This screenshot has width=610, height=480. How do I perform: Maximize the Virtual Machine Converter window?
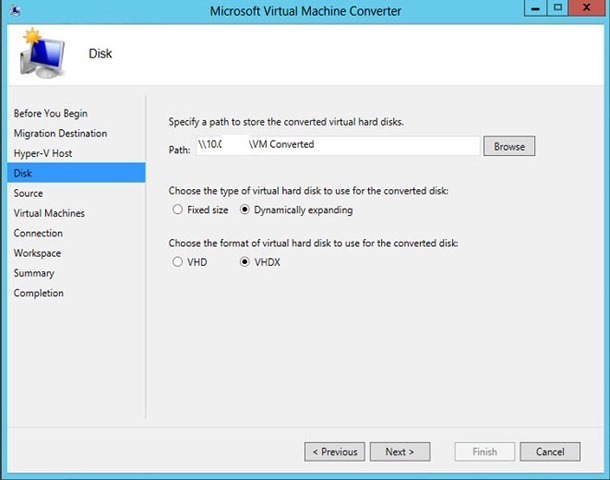(557, 8)
